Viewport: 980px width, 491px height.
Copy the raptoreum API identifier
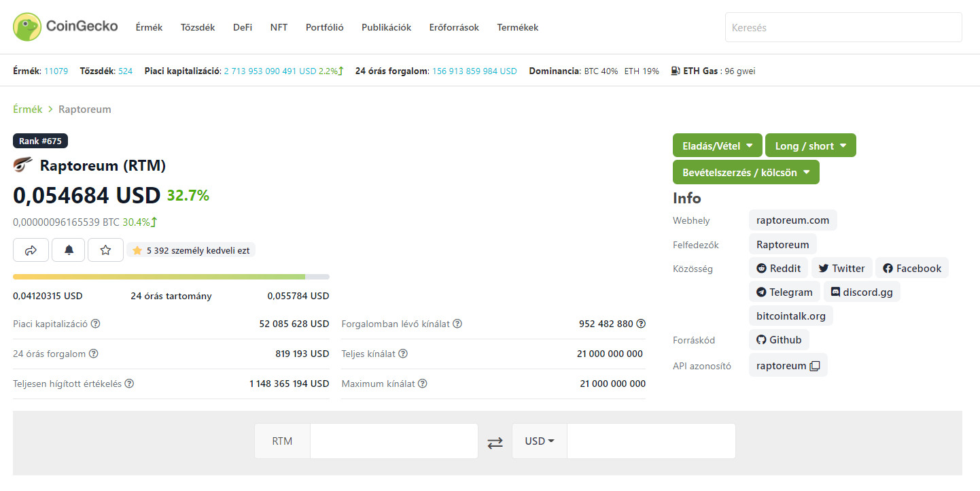pos(815,366)
